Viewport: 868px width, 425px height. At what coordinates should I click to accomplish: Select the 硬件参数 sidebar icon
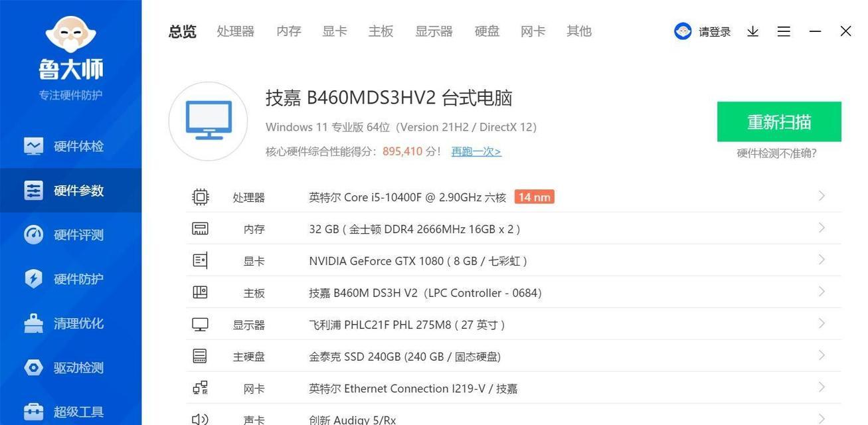coord(33,191)
